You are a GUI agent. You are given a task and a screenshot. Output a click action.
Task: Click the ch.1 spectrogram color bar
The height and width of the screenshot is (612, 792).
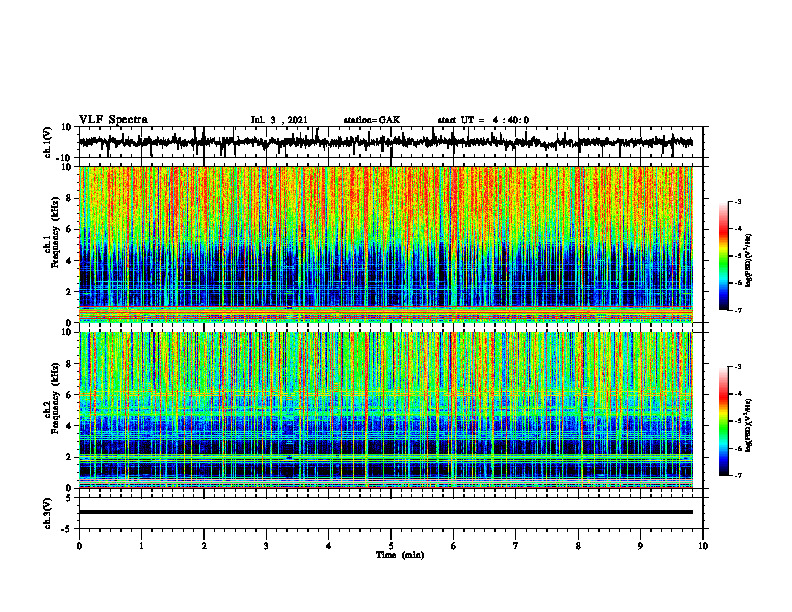click(x=723, y=256)
